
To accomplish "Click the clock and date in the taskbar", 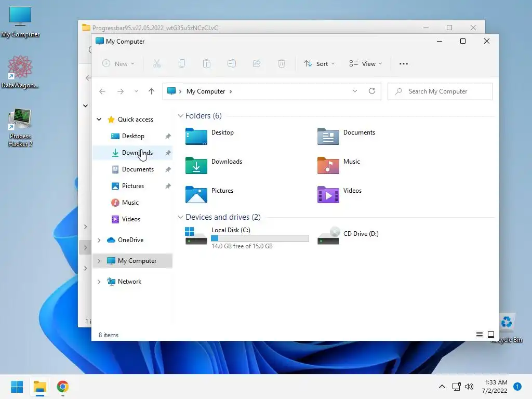I will [x=495, y=387].
